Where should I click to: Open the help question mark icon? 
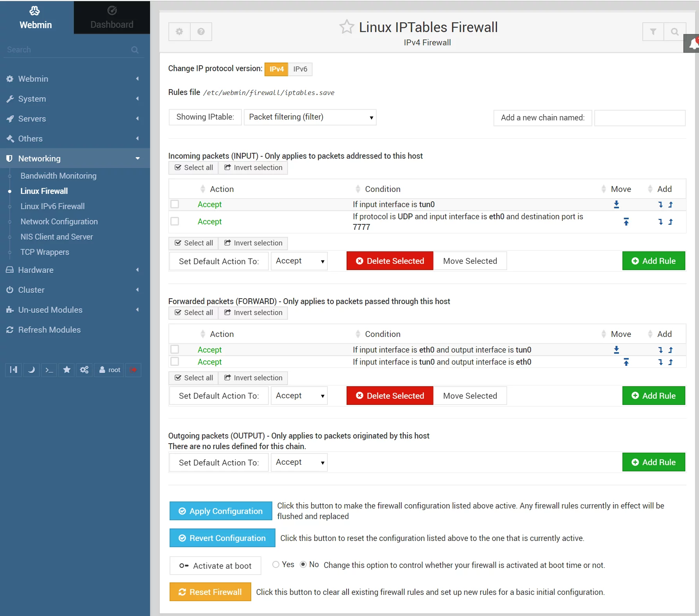(x=201, y=32)
